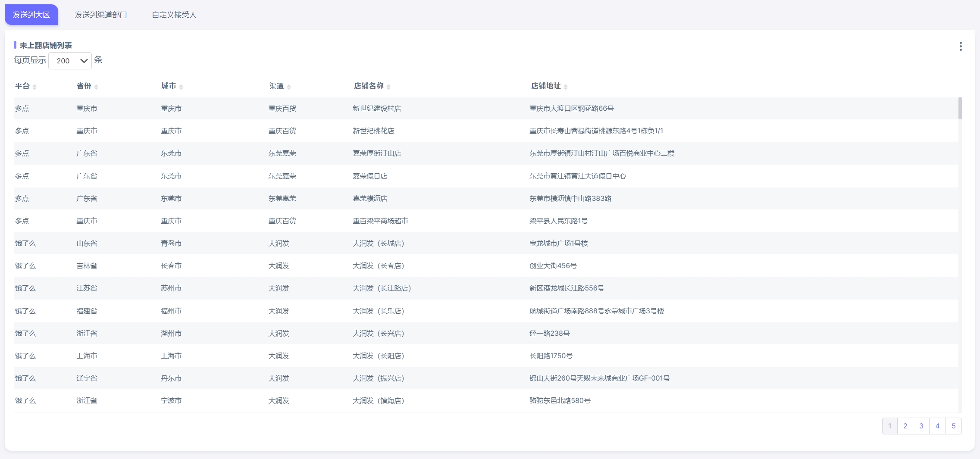Screen dimensions: 980x459
Task: Go to page 3 of results
Action: coord(921,426)
